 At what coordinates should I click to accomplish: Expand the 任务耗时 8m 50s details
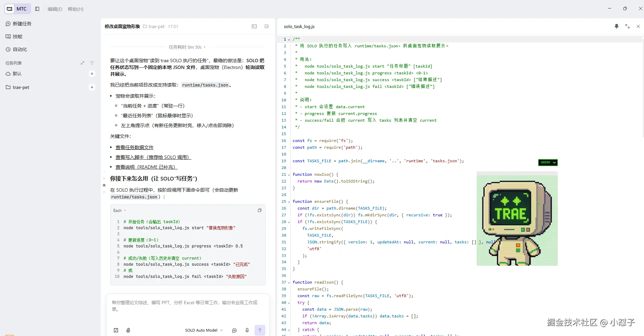pos(187,47)
